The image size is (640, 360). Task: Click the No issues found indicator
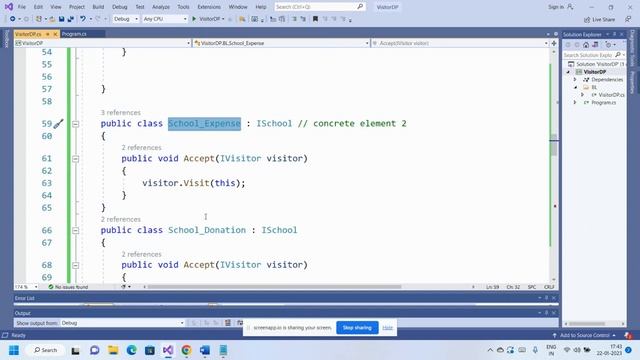click(68, 287)
